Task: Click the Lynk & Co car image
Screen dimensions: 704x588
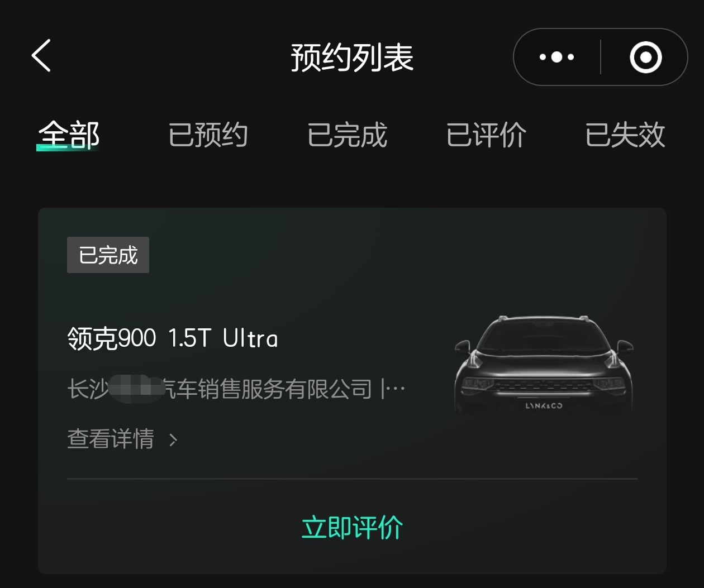Action: pos(544,365)
